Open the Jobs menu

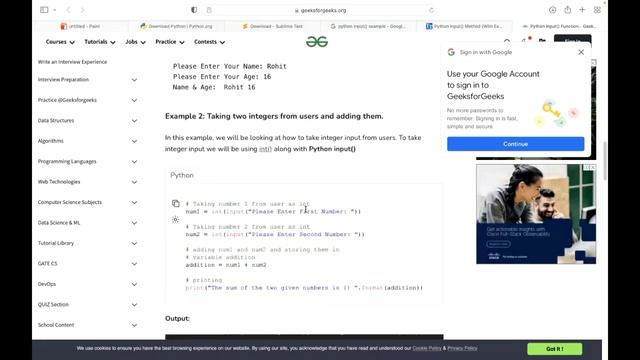(x=135, y=42)
